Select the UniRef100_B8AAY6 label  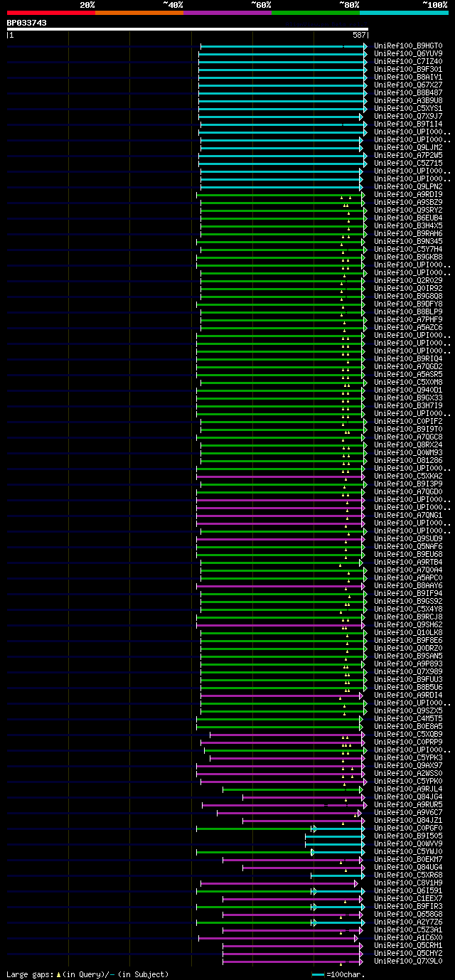[407, 585]
